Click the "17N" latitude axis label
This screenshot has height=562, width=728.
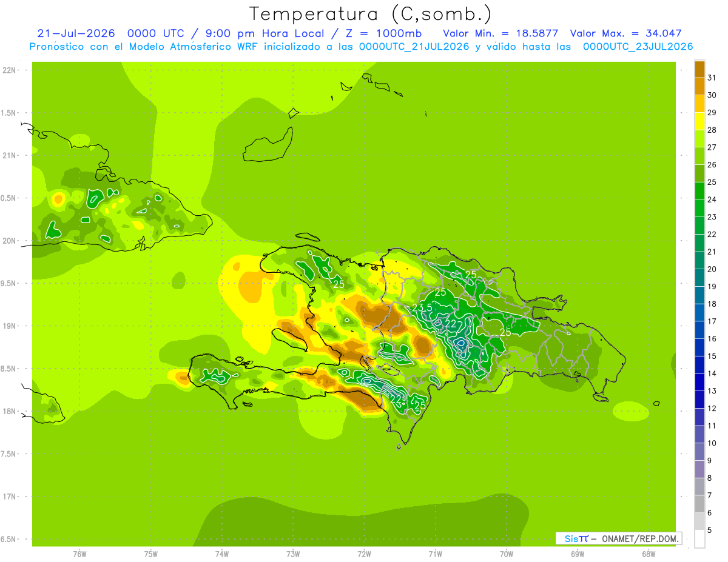click(x=10, y=497)
